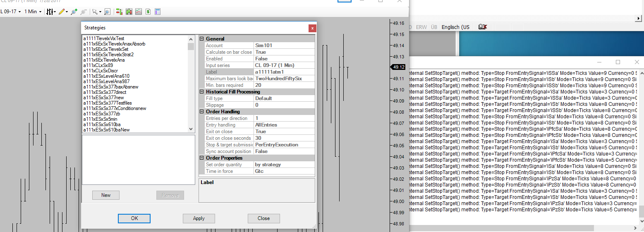The height and width of the screenshot is (232, 644).
Task: Edit Min. bars required value 20
Action: 284,85
